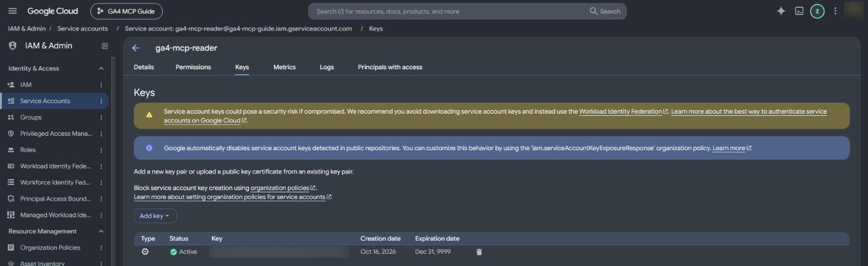The width and height of the screenshot is (868, 266).
Task: Open Workforce Identity Federation's three-dot menu
Action: (101, 182)
